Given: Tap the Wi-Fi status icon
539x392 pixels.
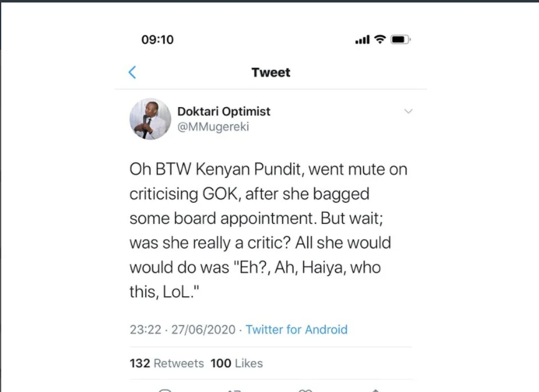Looking at the screenshot, I should pyautogui.click(x=380, y=40).
